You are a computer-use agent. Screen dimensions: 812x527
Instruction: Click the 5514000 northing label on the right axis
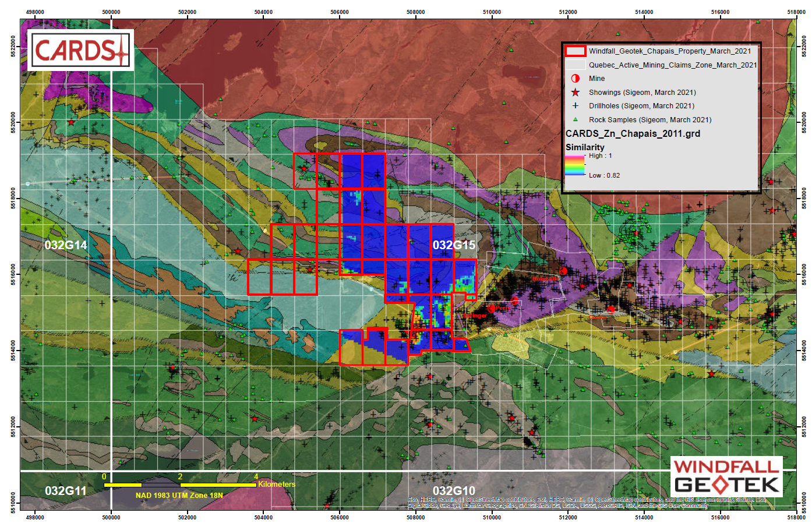pyautogui.click(x=804, y=351)
